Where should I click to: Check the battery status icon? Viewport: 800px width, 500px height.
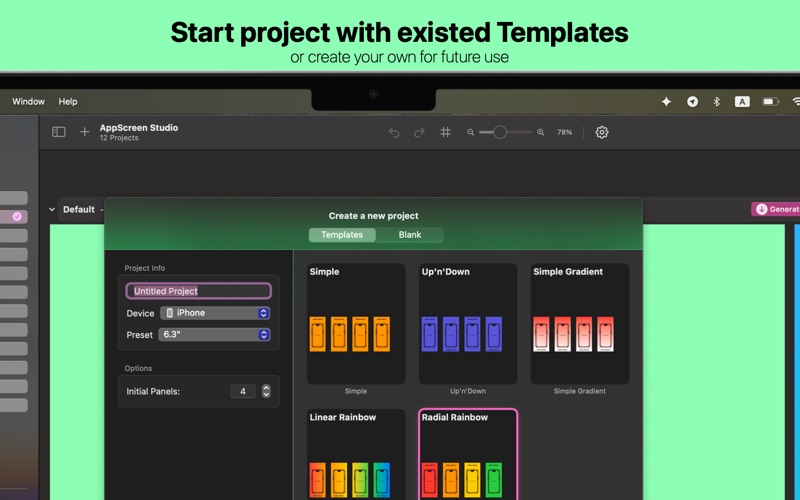pyautogui.click(x=770, y=102)
